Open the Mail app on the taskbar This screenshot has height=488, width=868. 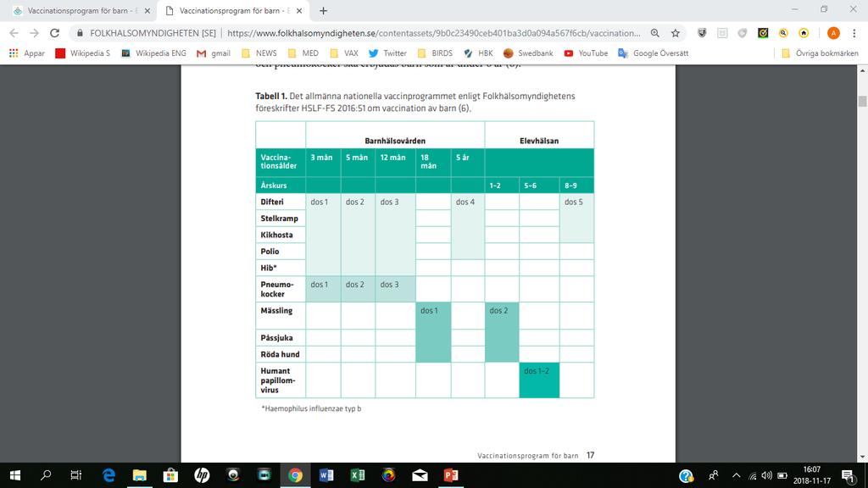click(x=420, y=475)
